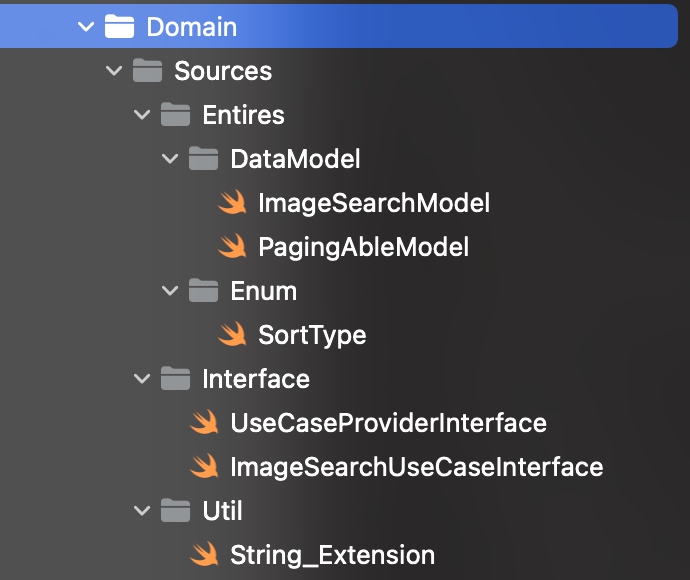The height and width of the screenshot is (580, 690).
Task: Open the ImageSearchUseCaseInterface file
Action: point(417,467)
